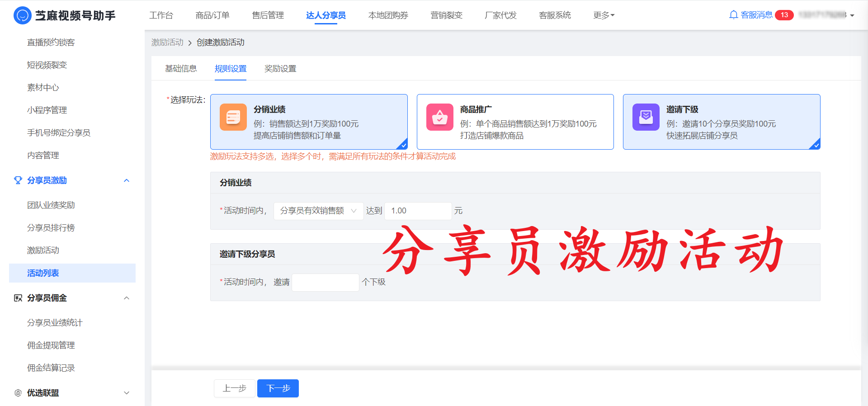The width and height of the screenshot is (868, 406).
Task: Open 直播预约锁客 in the sidebar
Action: coord(51,42)
